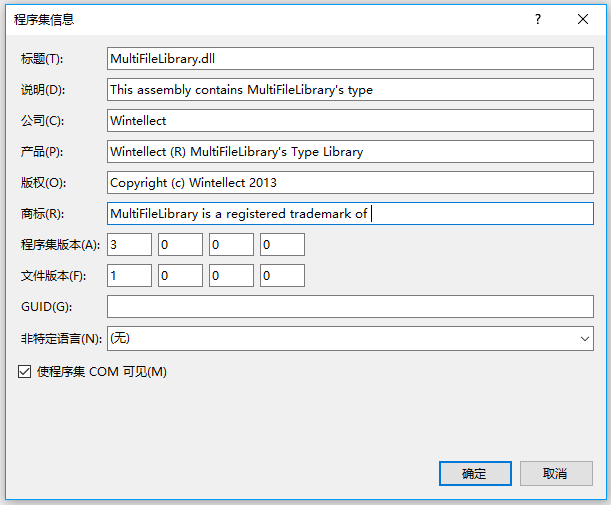Click the 文件版本(F): label
This screenshot has width=611, height=505.
pos(53,276)
